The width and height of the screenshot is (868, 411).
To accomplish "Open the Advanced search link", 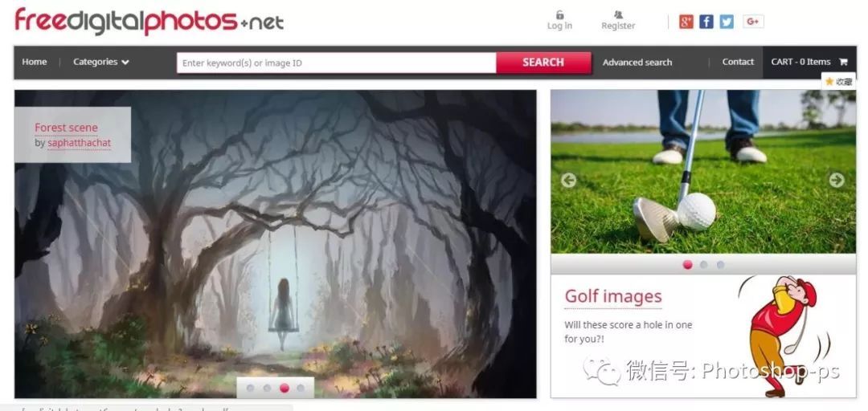I will pos(637,63).
